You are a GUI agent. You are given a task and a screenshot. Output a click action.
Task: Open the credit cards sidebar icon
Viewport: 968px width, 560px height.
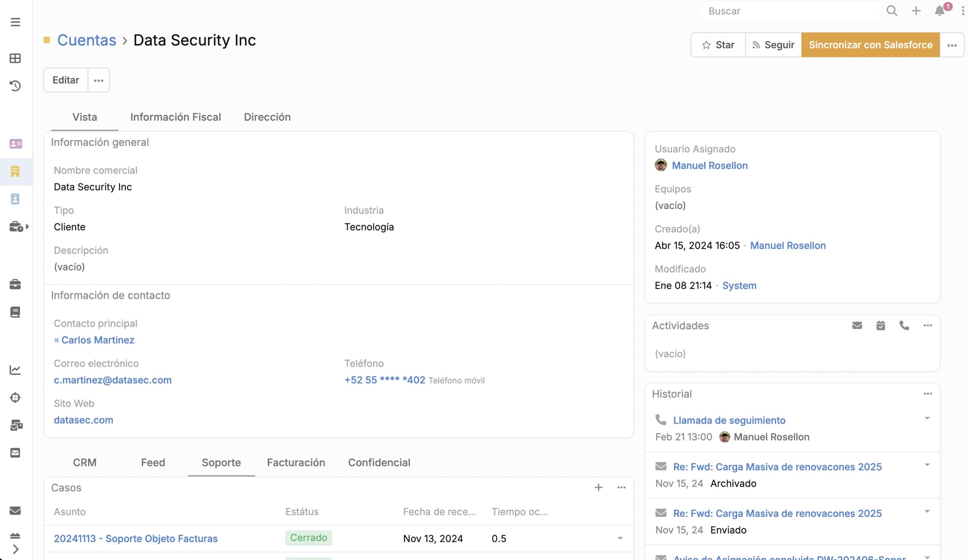pyautogui.click(x=16, y=425)
